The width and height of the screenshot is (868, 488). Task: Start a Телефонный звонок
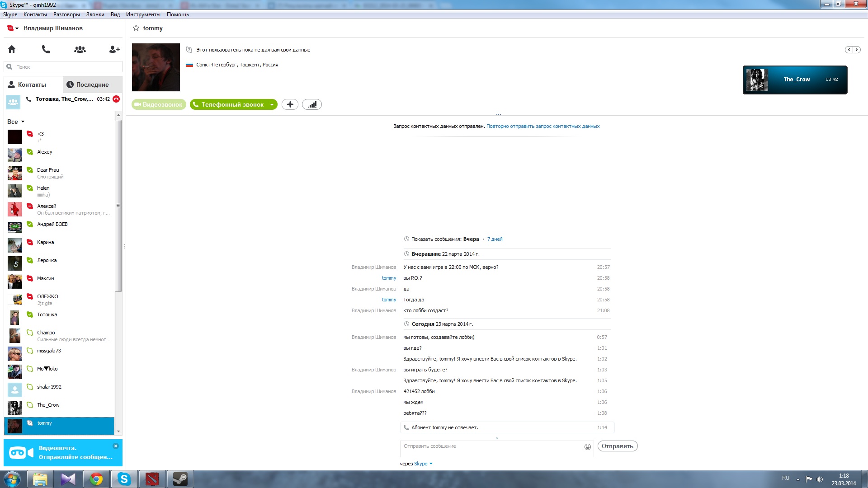pos(229,104)
